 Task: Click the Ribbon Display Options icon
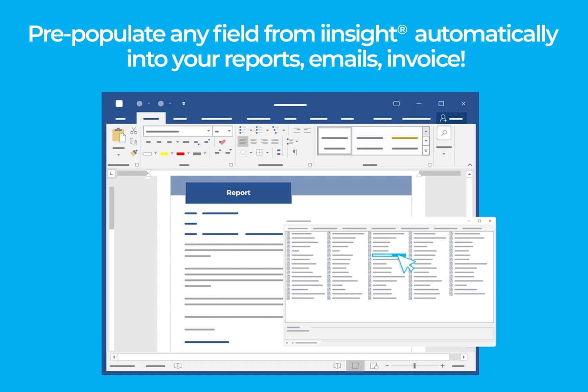point(396,103)
